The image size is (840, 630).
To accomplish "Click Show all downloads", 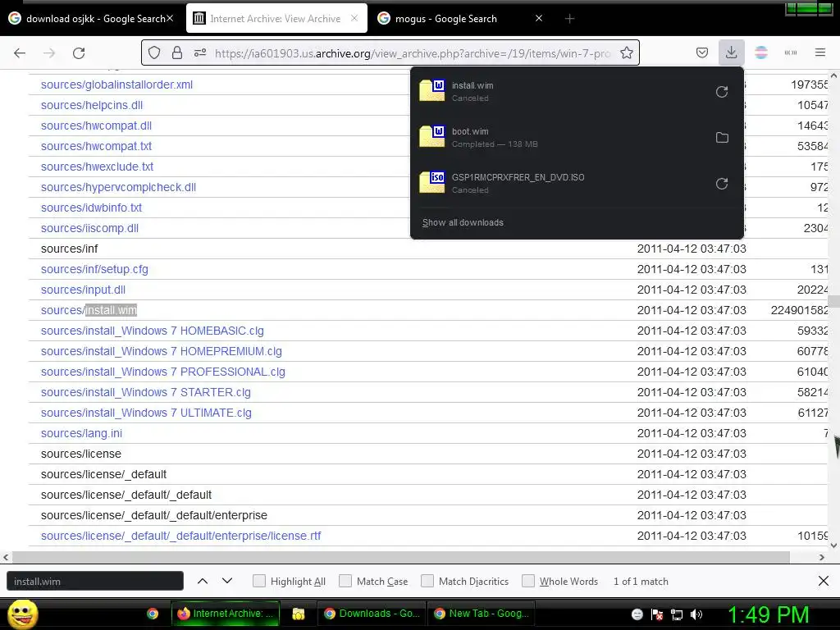I will [463, 222].
